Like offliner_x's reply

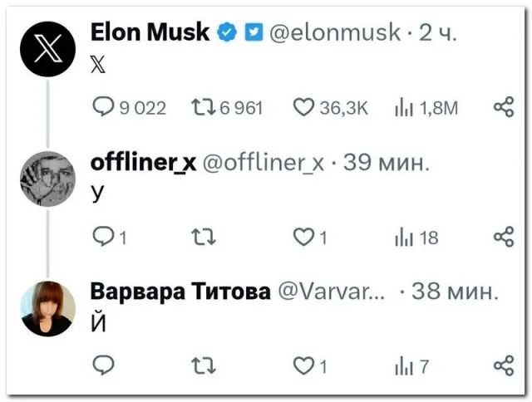click(304, 238)
